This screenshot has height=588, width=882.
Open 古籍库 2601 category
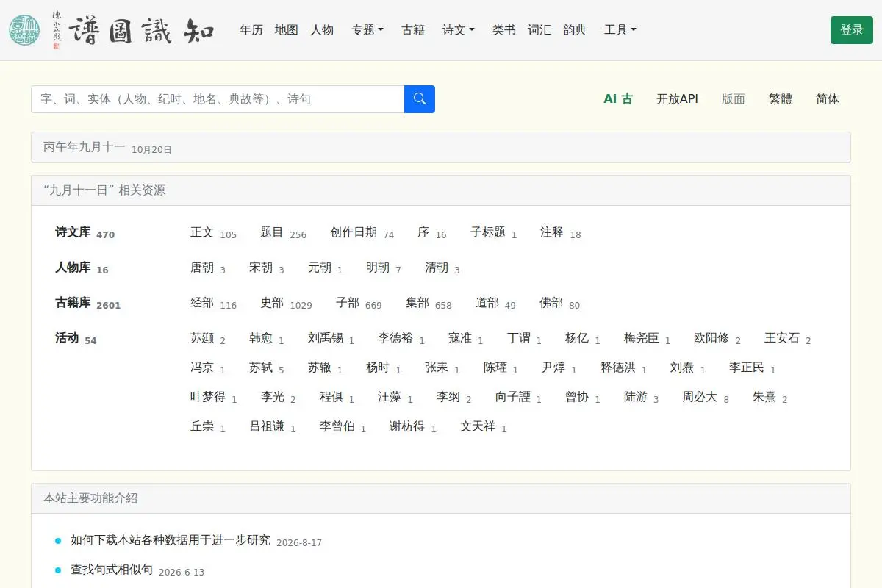click(x=88, y=304)
